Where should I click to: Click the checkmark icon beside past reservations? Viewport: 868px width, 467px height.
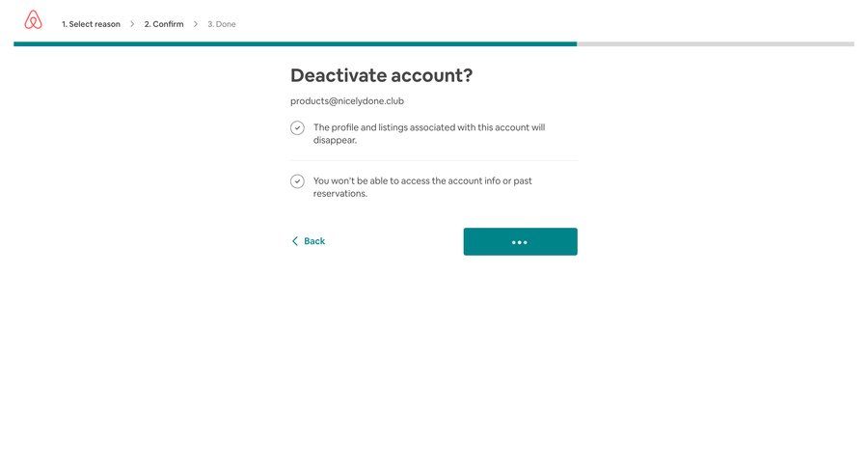(297, 181)
